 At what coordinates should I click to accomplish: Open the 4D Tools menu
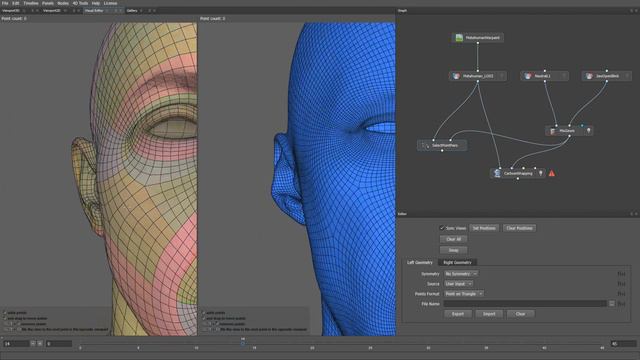(x=80, y=3)
